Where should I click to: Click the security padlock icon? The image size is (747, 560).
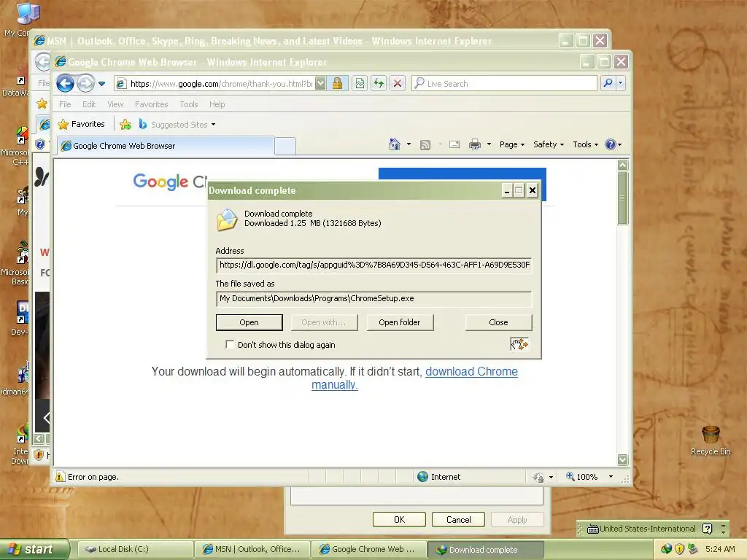tap(337, 83)
